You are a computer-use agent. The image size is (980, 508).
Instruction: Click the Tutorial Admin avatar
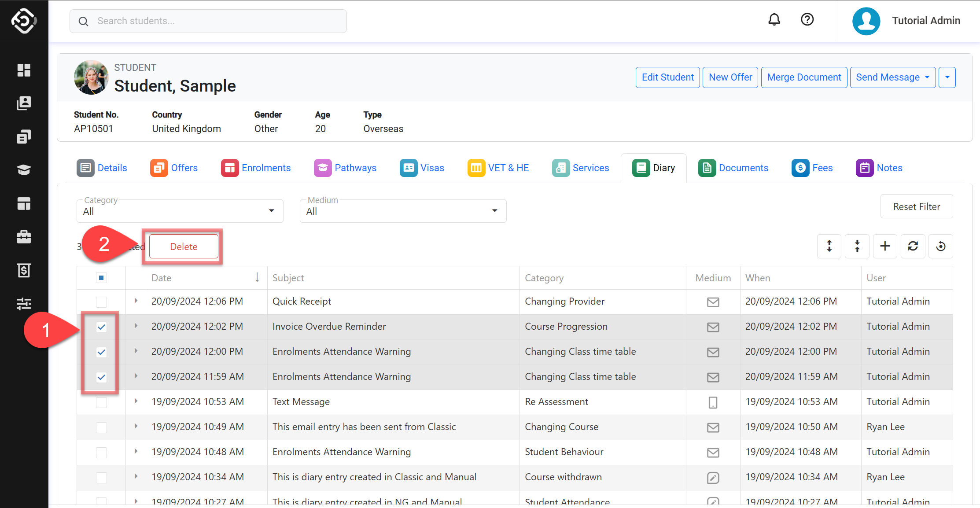(866, 21)
